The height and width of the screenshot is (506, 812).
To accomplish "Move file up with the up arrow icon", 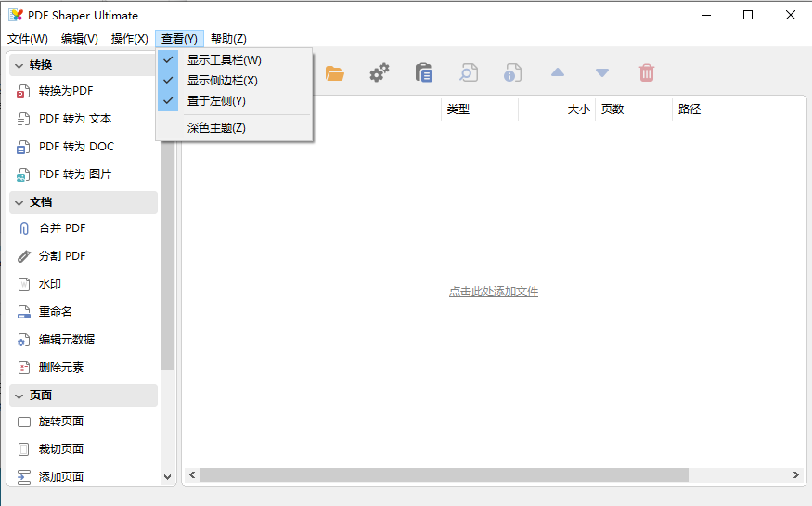I will point(557,72).
